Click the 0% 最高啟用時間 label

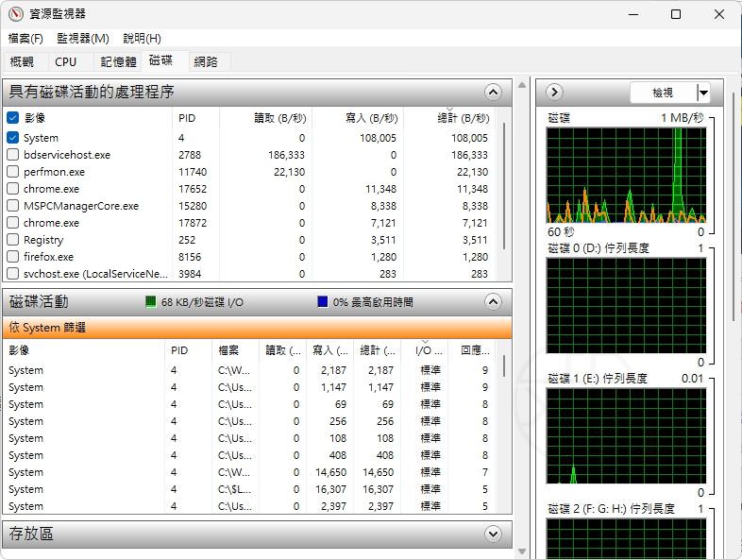(x=373, y=302)
